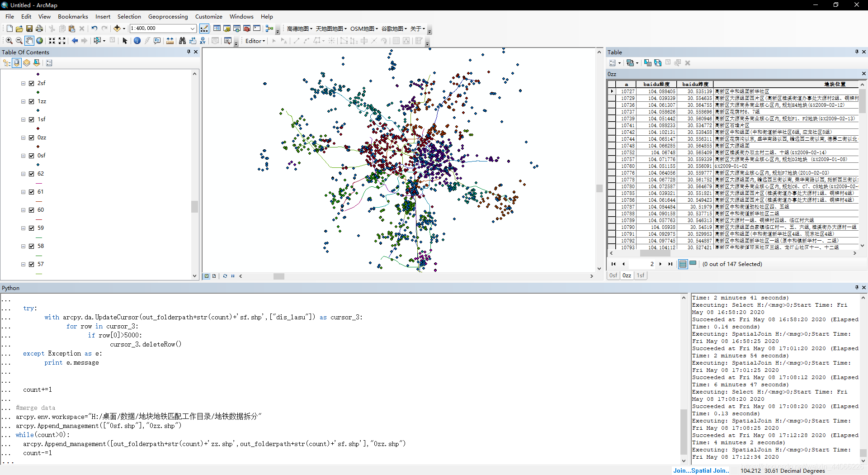Select the Zoom In tool
The height and width of the screenshot is (475, 868).
pyautogui.click(x=9, y=41)
